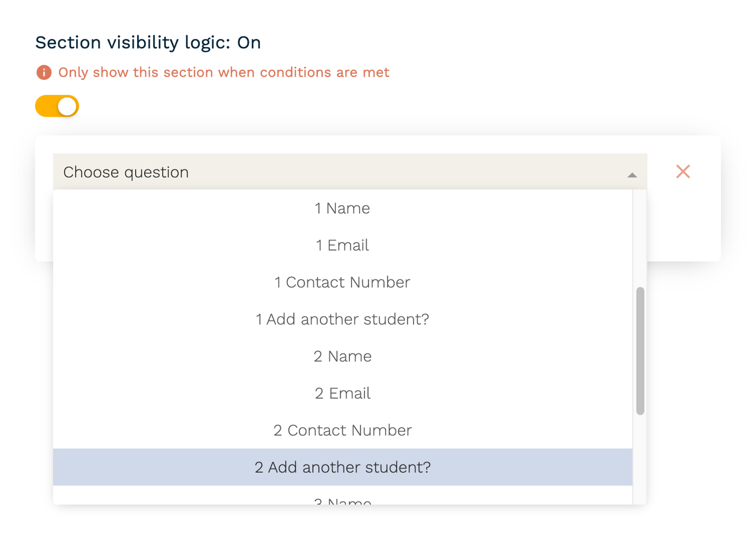Screen dimensions: 756x539
Task: Click the Choose question dropdown field
Action: coord(324,172)
